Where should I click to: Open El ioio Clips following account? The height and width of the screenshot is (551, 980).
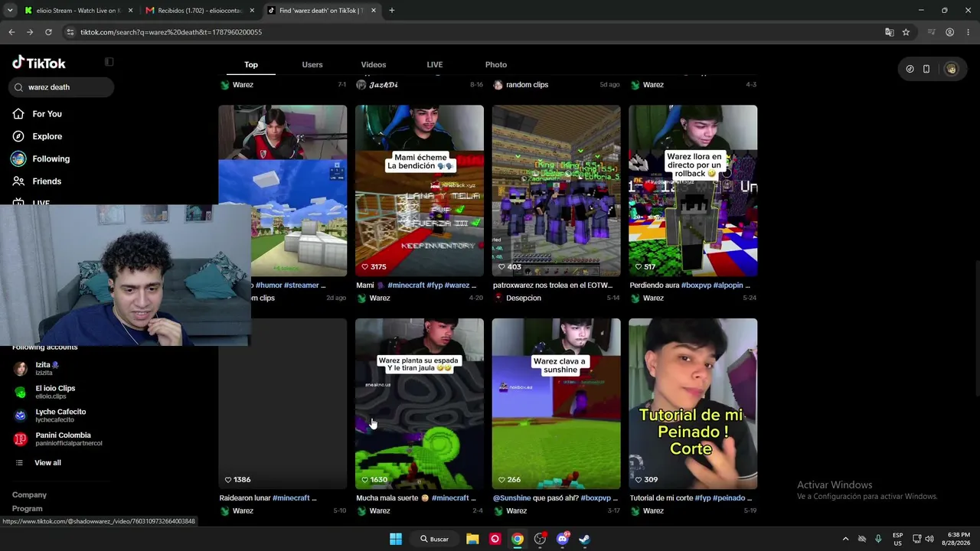click(55, 392)
